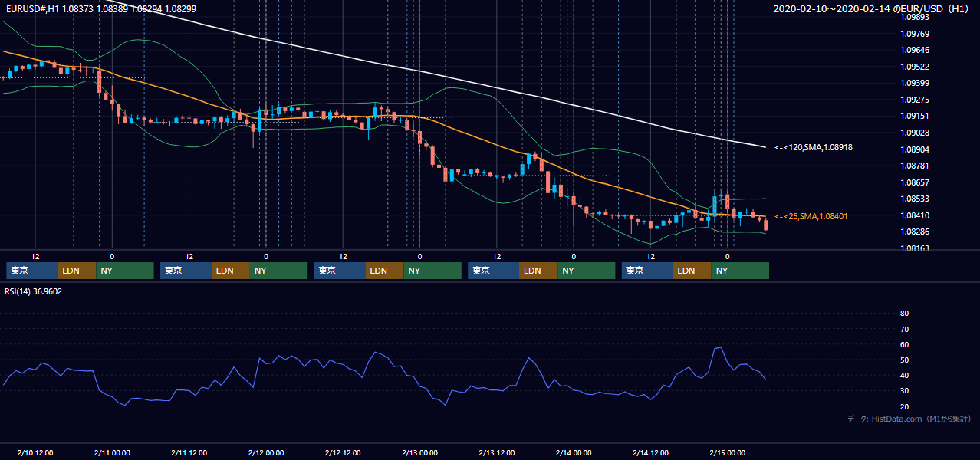The width and height of the screenshot is (980, 460).
Task: Select the 25 SMA label reading 1.08401
Action: click(x=811, y=216)
